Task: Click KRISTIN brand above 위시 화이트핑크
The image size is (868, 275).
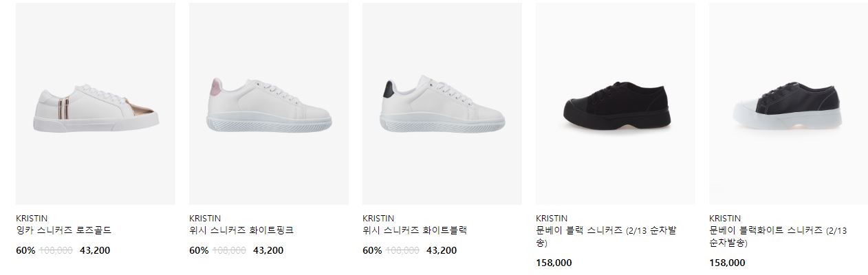Action: [x=205, y=218]
